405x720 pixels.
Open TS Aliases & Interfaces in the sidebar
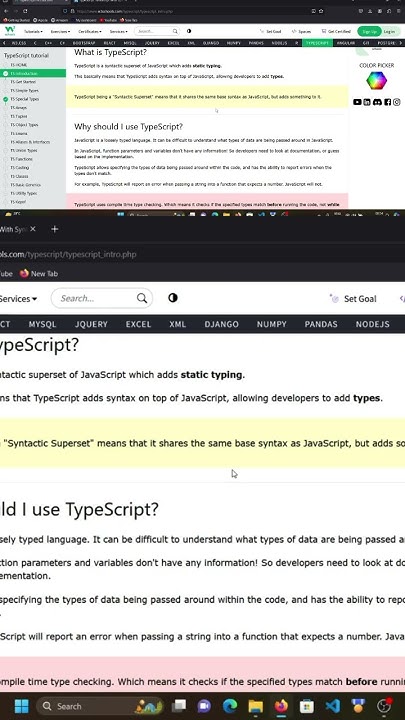coord(30,142)
